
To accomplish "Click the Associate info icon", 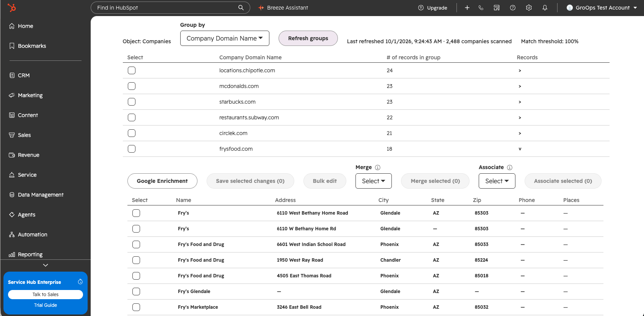I will pyautogui.click(x=510, y=168).
